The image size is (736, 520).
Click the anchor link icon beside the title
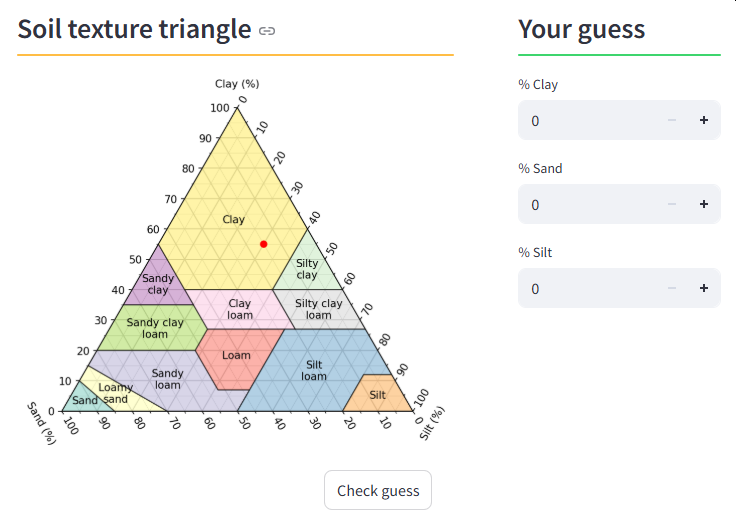click(267, 31)
